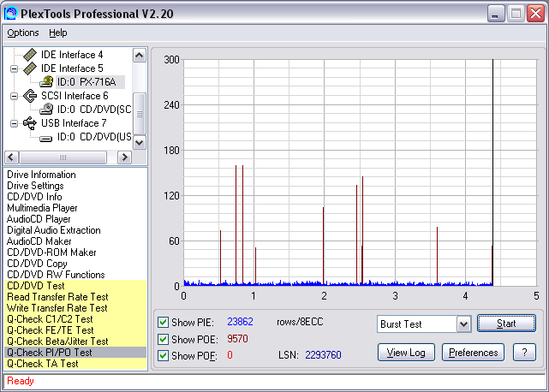Viewport: 549px width, 392px height.
Task: Minimize the PlexTools window
Action: (496, 14)
